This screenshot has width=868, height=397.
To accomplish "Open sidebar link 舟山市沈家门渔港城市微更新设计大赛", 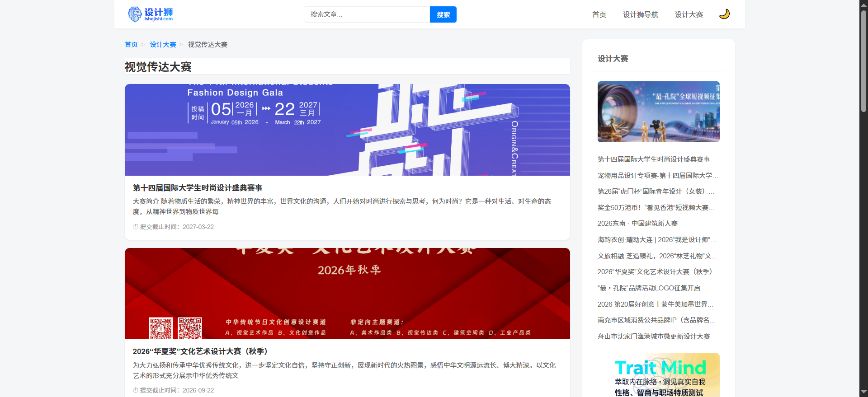I will click(654, 336).
